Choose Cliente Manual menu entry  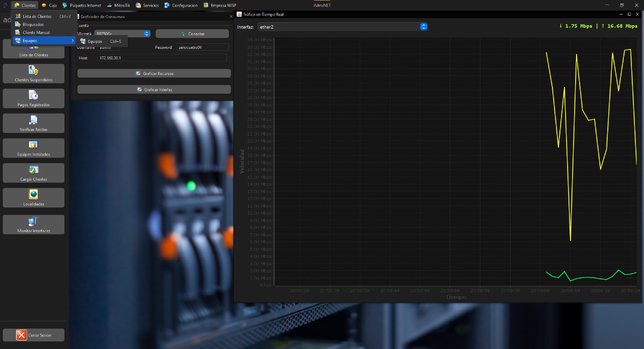click(44, 32)
